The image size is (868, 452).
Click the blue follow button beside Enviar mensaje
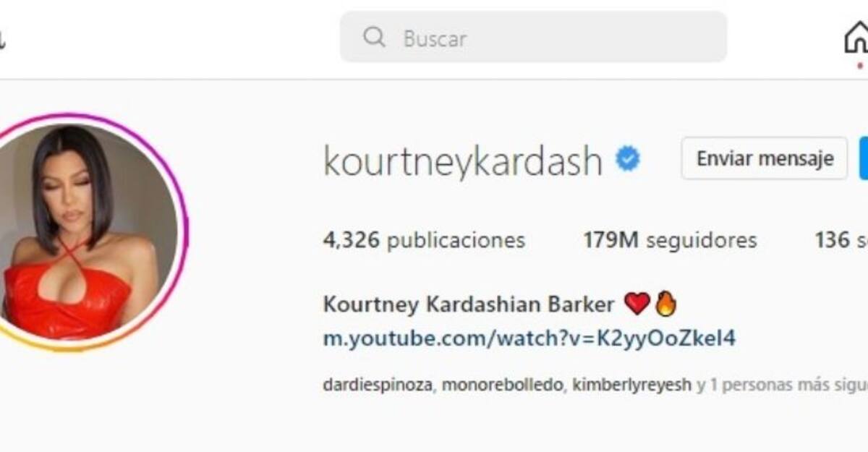(x=864, y=158)
